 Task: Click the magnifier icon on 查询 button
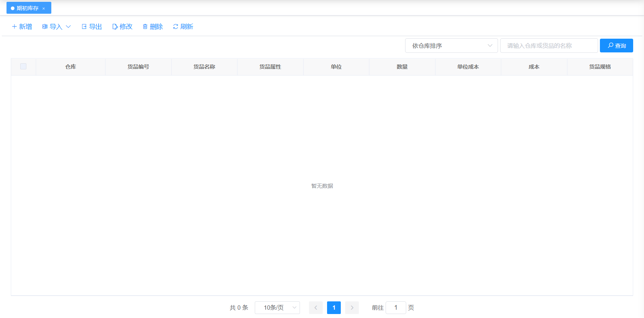tap(610, 46)
